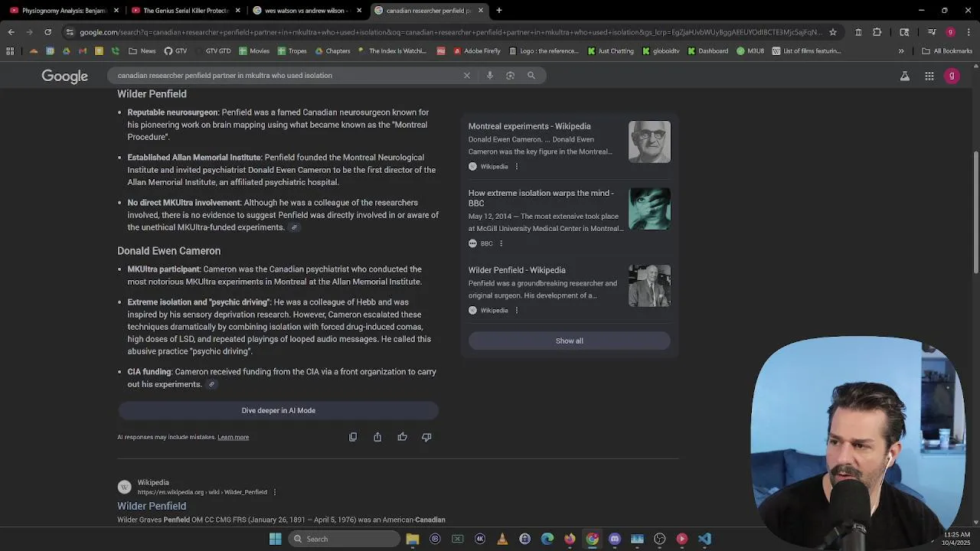Open the Adobe Firefly bookmark
This screenshot has width=980, height=551.
click(477, 51)
